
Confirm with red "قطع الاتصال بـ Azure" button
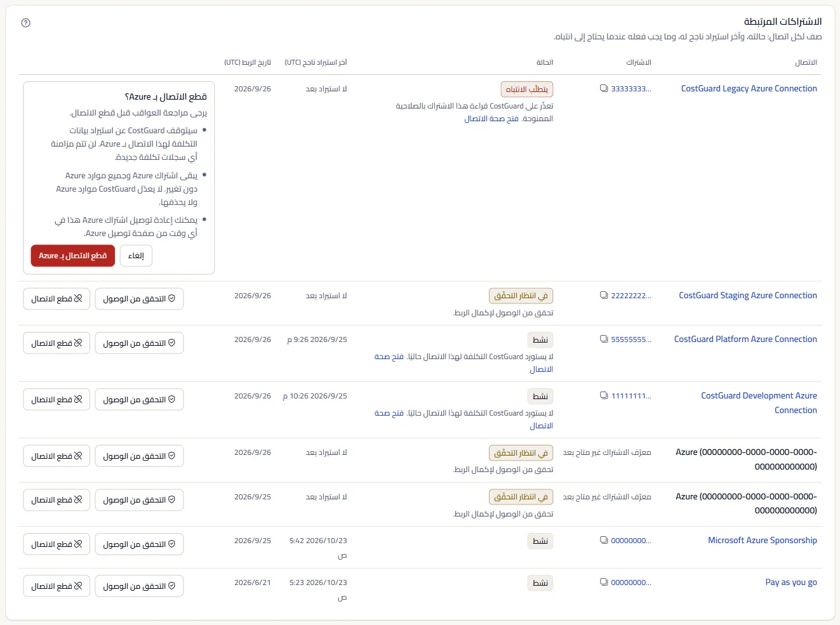point(73,256)
